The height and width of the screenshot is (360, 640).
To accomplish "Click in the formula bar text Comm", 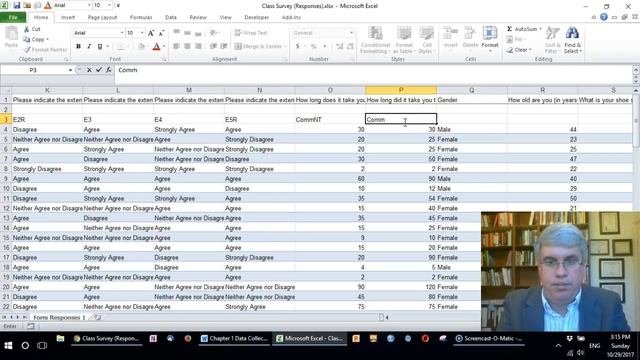I will point(128,70).
